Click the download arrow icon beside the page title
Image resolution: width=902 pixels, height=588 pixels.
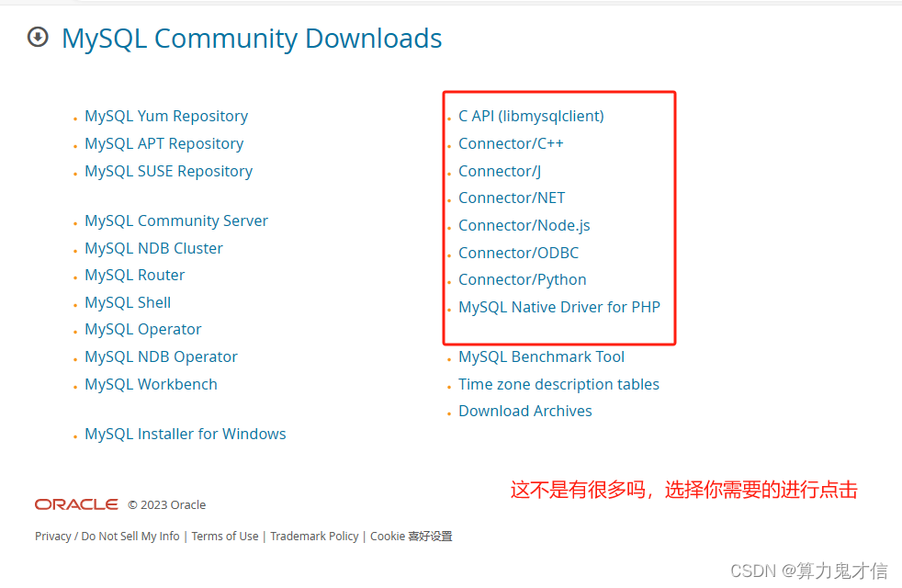point(37,38)
